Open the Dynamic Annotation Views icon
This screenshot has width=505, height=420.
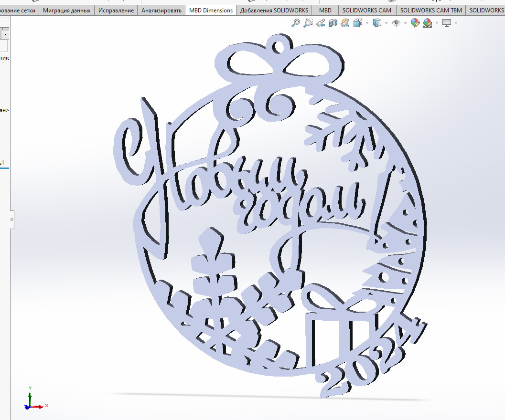click(x=345, y=23)
